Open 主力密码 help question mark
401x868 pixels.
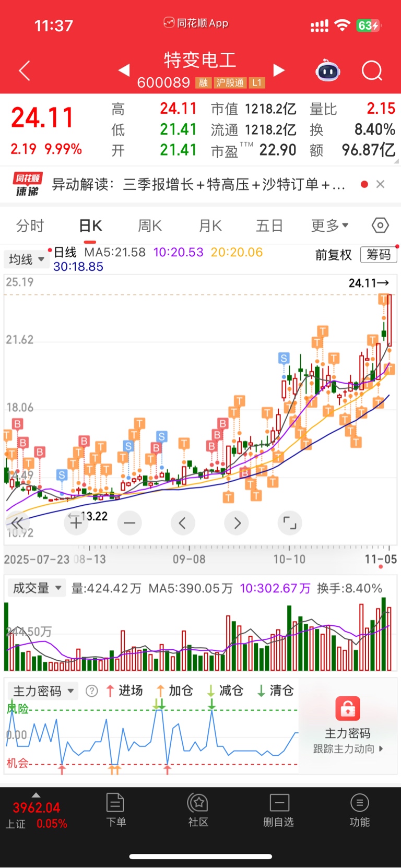[91, 691]
